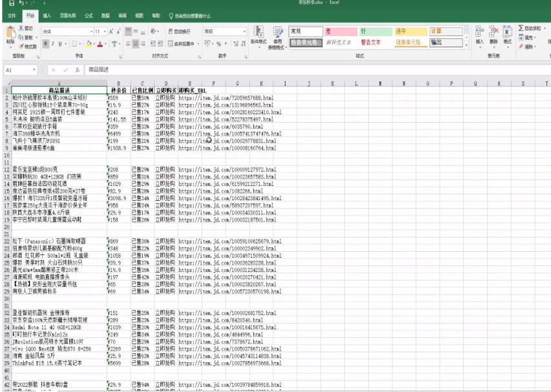551x392 pixels.
Task: Expand the fill color dropdown arrow
Action: click(x=94, y=44)
